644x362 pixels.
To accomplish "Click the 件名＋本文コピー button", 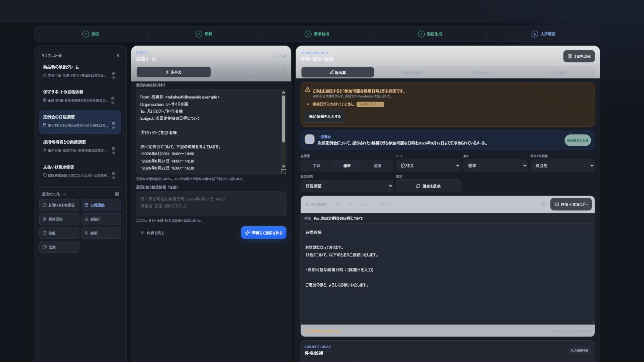I will coord(571,204).
